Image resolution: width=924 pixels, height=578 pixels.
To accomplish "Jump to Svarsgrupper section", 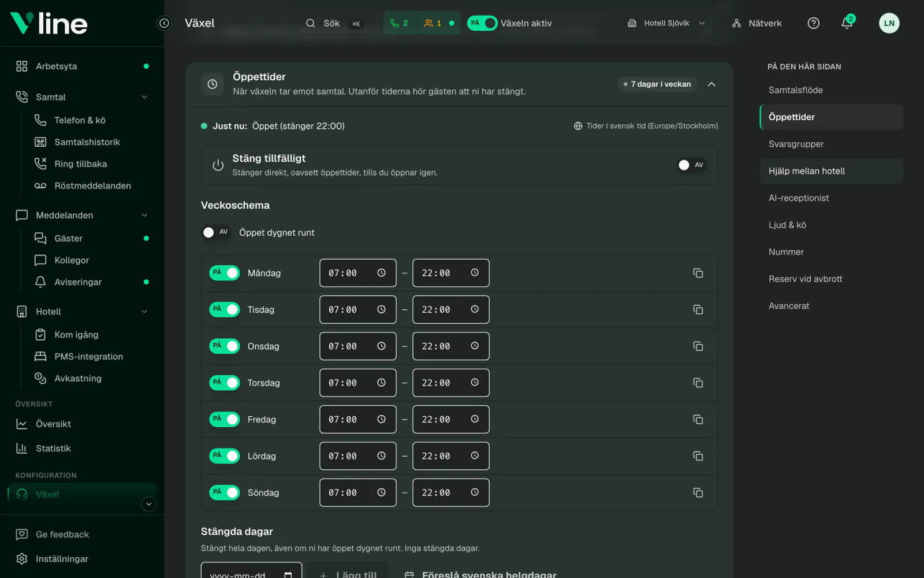I will pos(832,144).
